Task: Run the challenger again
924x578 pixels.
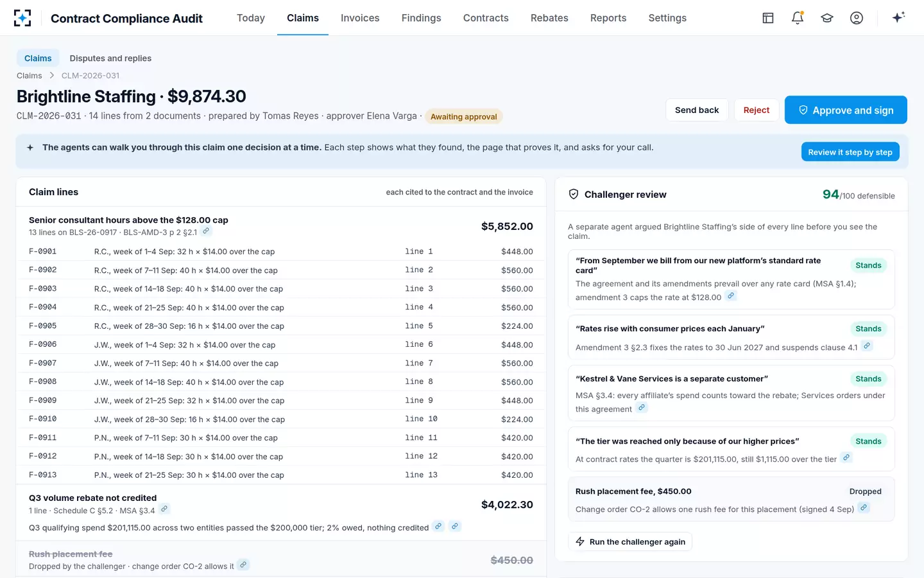Action: click(630, 542)
